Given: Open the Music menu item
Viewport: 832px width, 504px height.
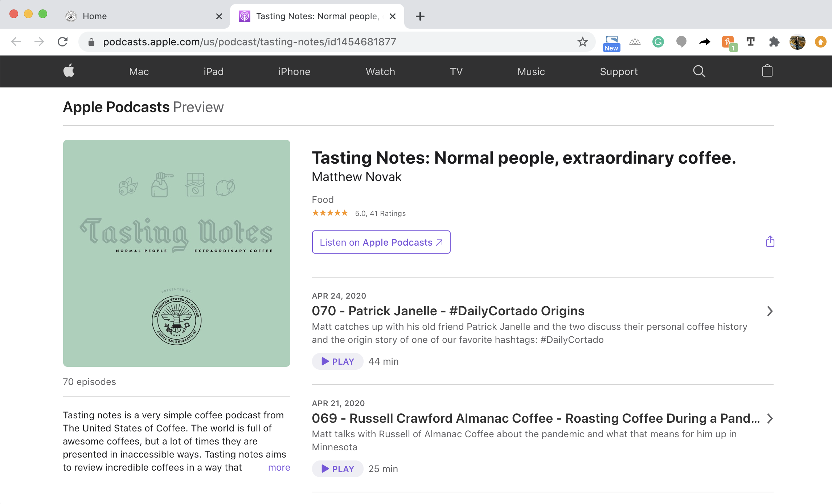Looking at the screenshot, I should [531, 71].
